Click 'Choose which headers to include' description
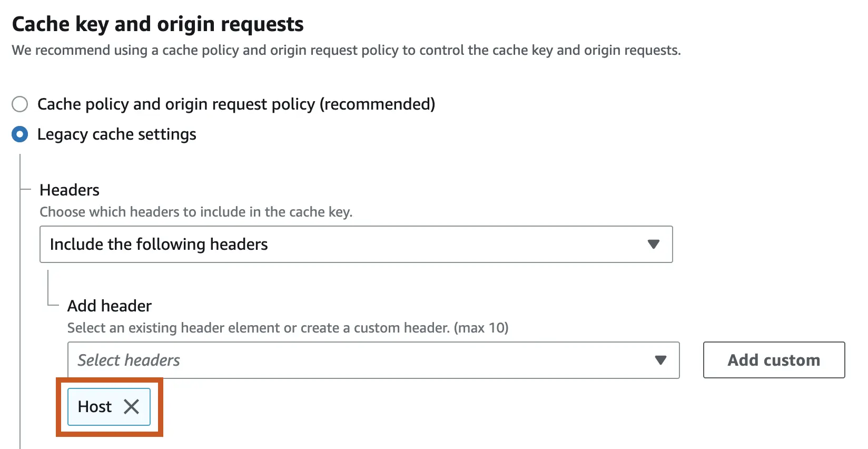 click(x=196, y=212)
